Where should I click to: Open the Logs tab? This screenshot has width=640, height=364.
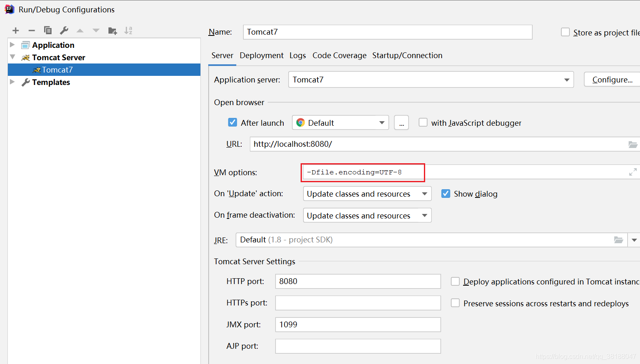point(298,56)
